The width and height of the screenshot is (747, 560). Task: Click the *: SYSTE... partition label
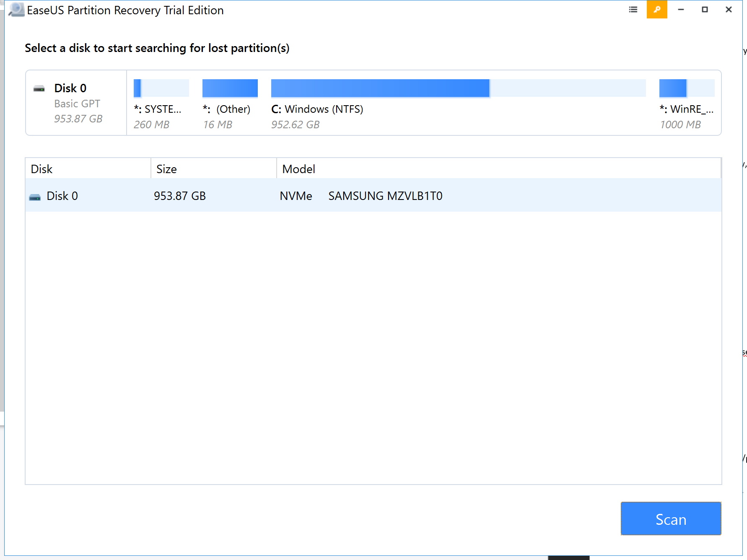point(158,109)
